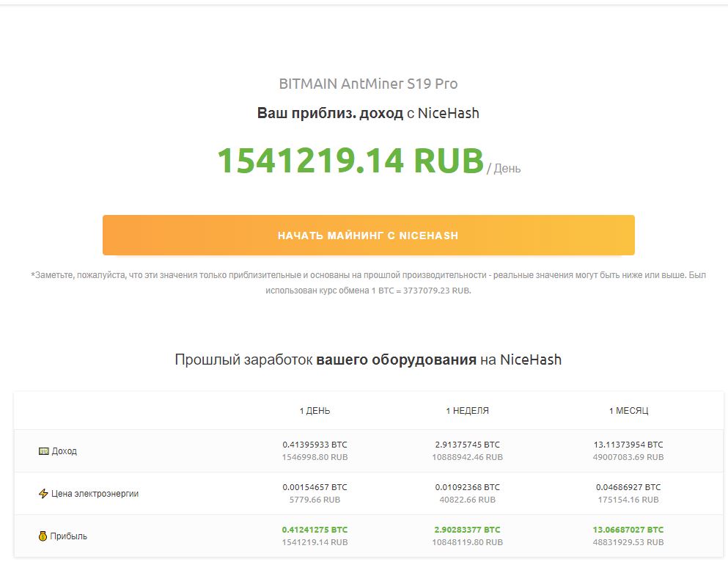Click the exchange rate disclaimer text
This screenshot has width=728, height=562.
(x=368, y=283)
